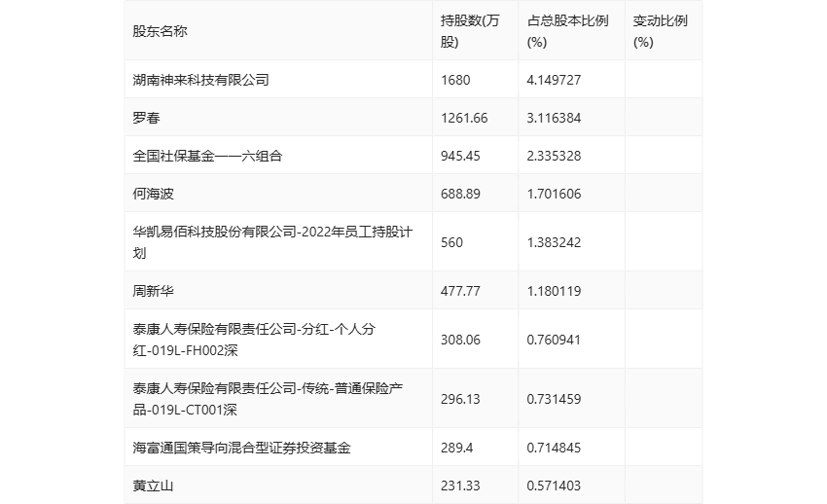Click the holdings value 296.13
827x504 pixels.
460,399
